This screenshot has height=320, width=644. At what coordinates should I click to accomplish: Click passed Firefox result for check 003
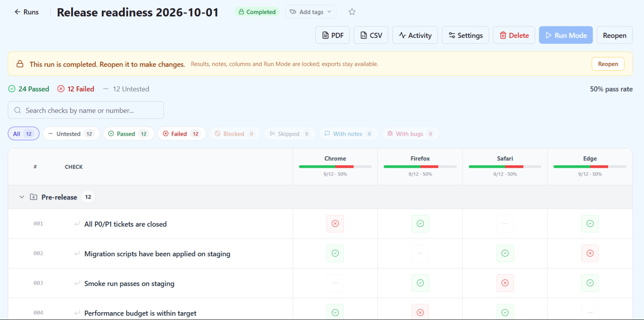coord(420,283)
